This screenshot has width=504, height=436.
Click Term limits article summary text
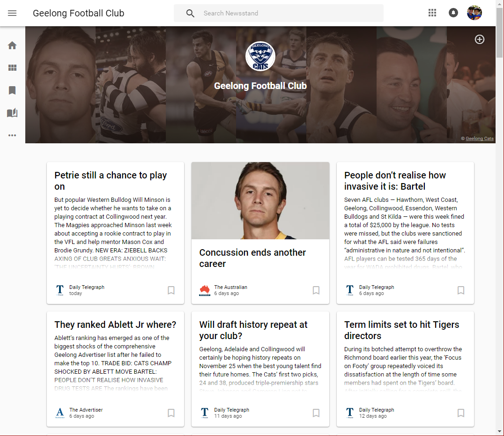coord(403,370)
